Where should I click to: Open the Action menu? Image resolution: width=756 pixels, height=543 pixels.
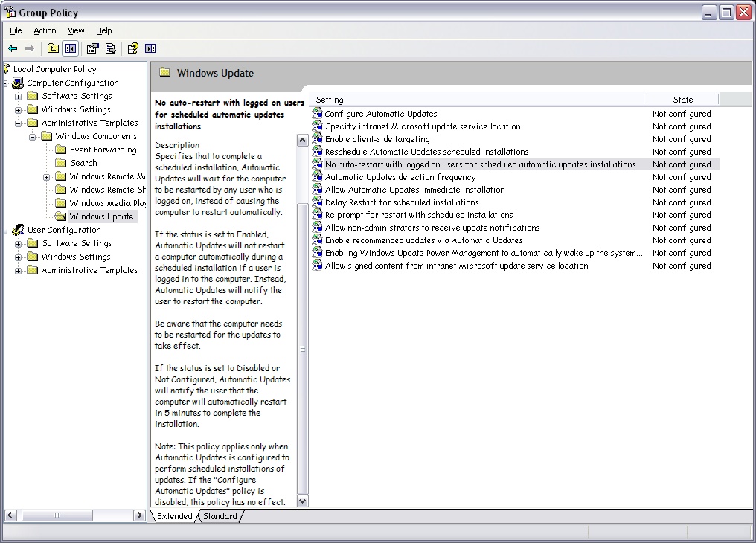(x=45, y=30)
